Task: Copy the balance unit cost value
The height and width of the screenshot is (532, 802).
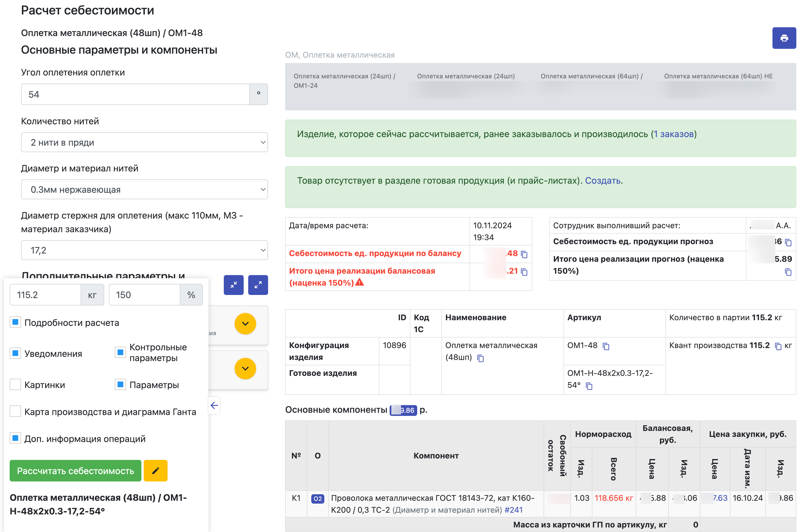Action: pos(524,254)
